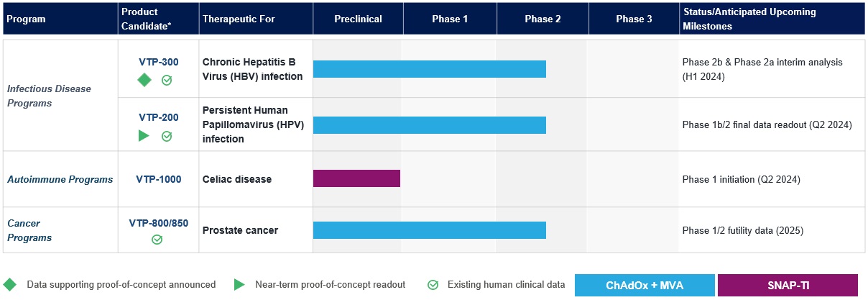Select the Phase 2 column header
Viewport: 868px width, 300px height.
pos(542,19)
